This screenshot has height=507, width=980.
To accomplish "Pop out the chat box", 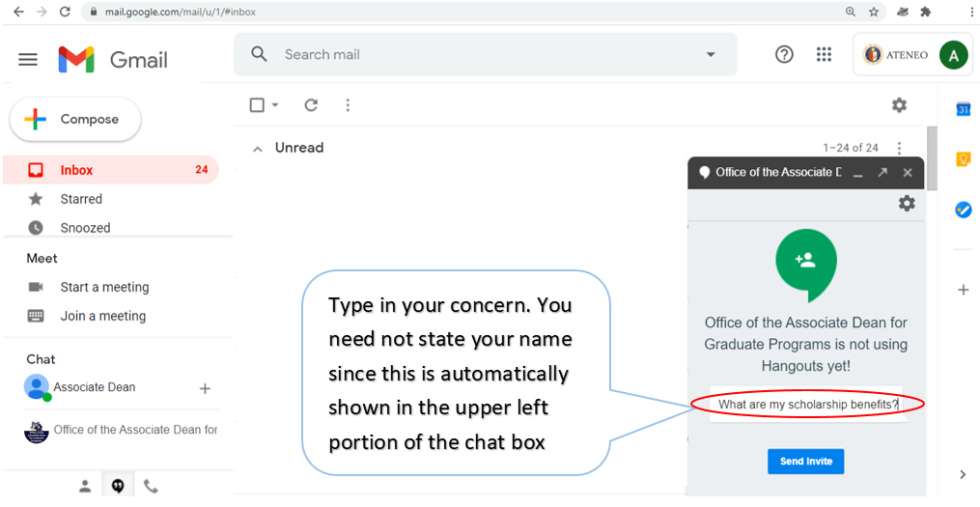I will coord(882,173).
